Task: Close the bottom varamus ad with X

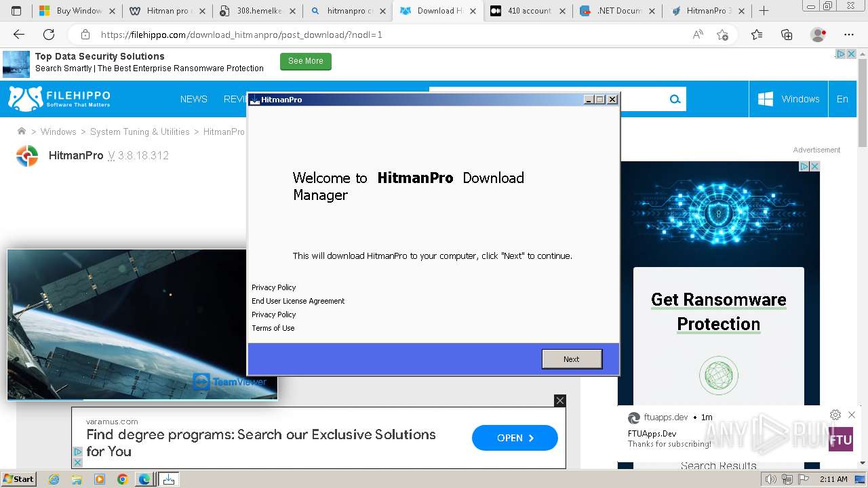Action: pos(559,401)
